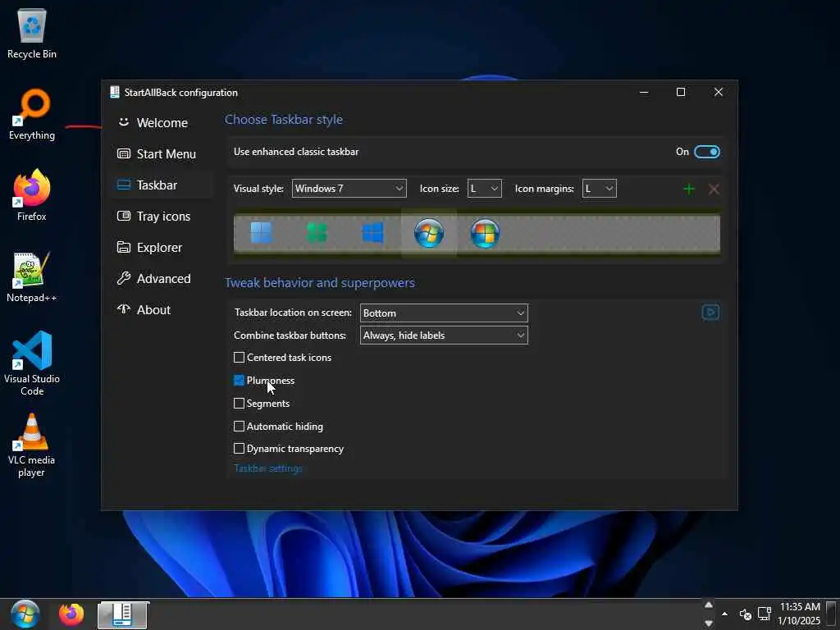Select the Taskbar section
The image size is (840, 630).
[162, 185]
